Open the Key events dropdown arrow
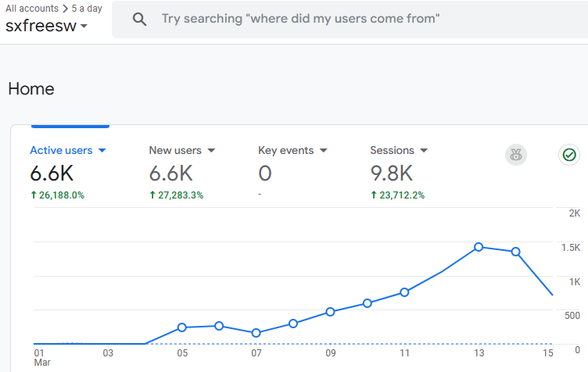This screenshot has width=588, height=372. coord(324,151)
